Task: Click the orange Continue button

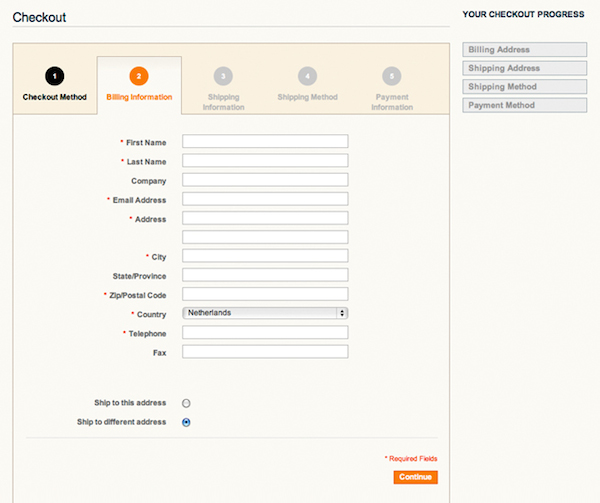Action: point(416,477)
